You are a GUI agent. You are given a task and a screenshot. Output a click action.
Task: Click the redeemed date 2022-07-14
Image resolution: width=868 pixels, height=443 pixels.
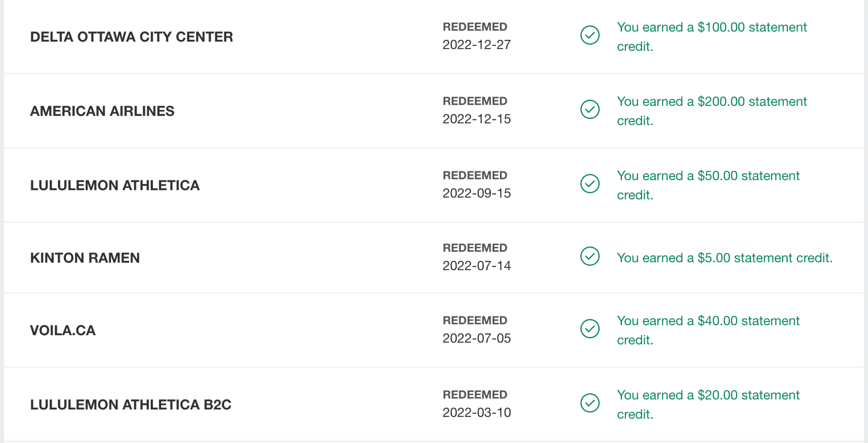476,266
